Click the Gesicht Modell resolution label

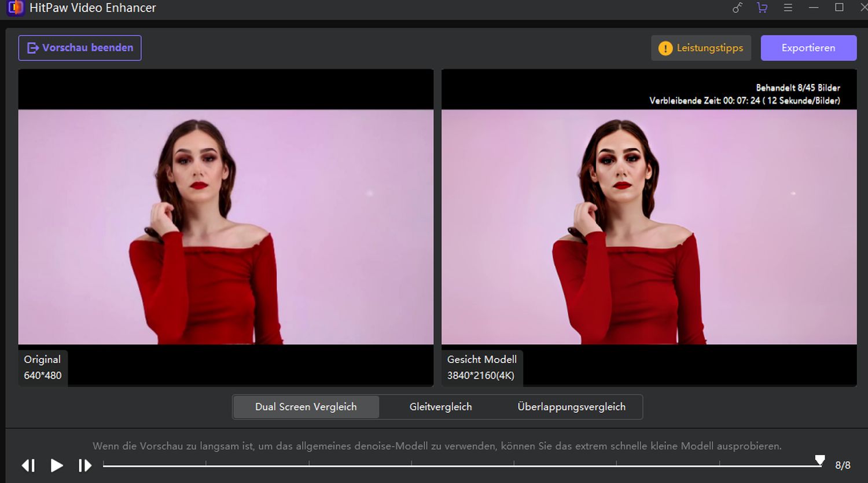481,367
